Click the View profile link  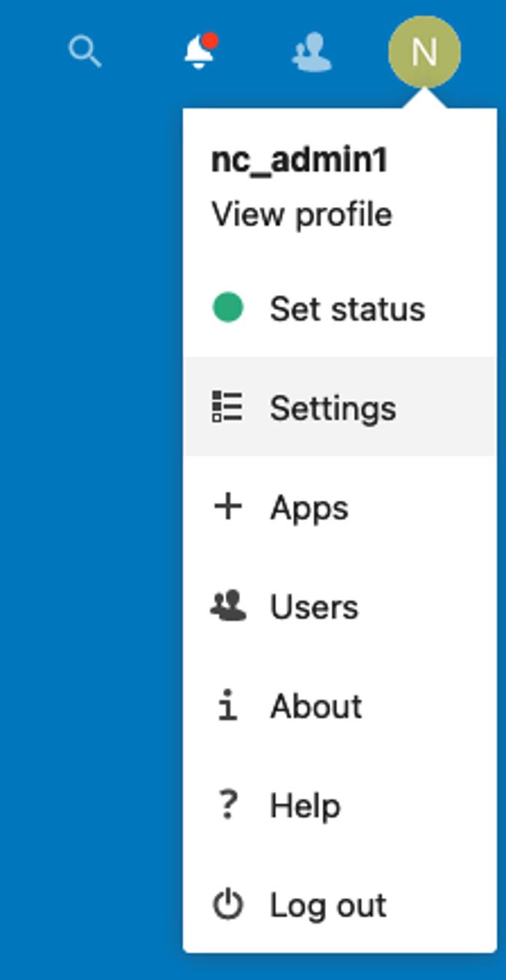pyautogui.click(x=301, y=213)
